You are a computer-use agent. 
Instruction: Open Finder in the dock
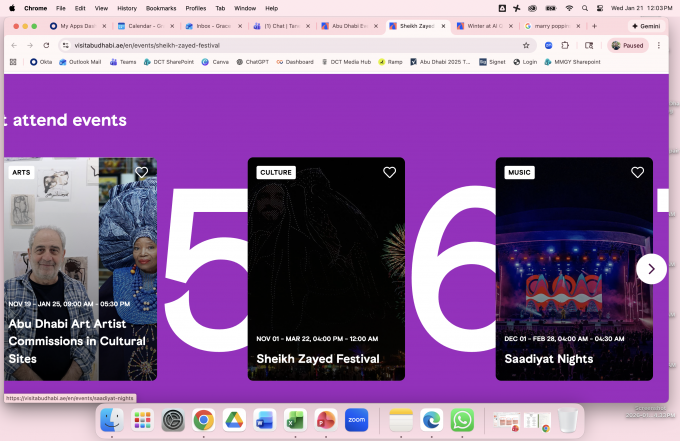(x=112, y=420)
